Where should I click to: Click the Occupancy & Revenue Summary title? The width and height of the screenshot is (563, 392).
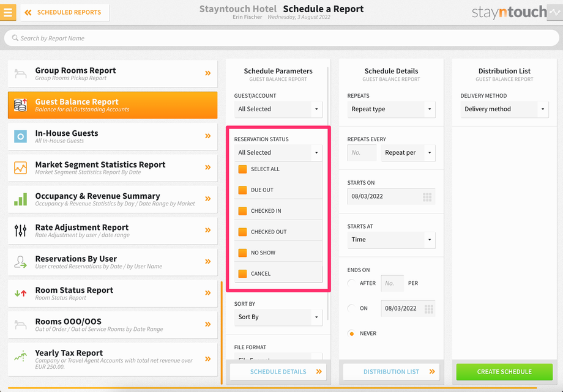[98, 196]
